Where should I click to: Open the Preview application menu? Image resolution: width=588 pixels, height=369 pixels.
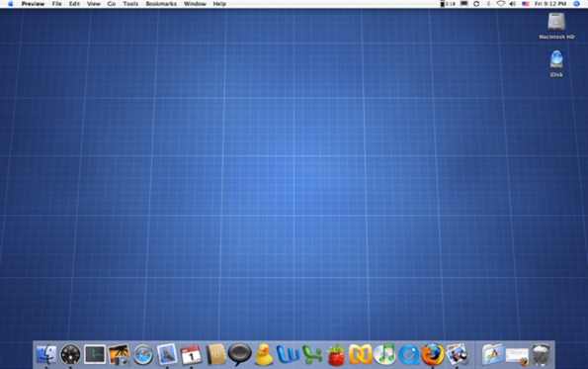[33, 4]
